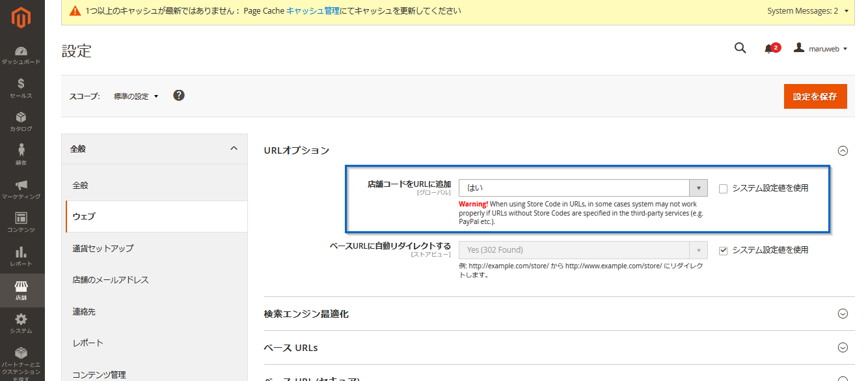The image size is (868, 381).
Task: Click the scope help question mark icon
Action: [179, 95]
